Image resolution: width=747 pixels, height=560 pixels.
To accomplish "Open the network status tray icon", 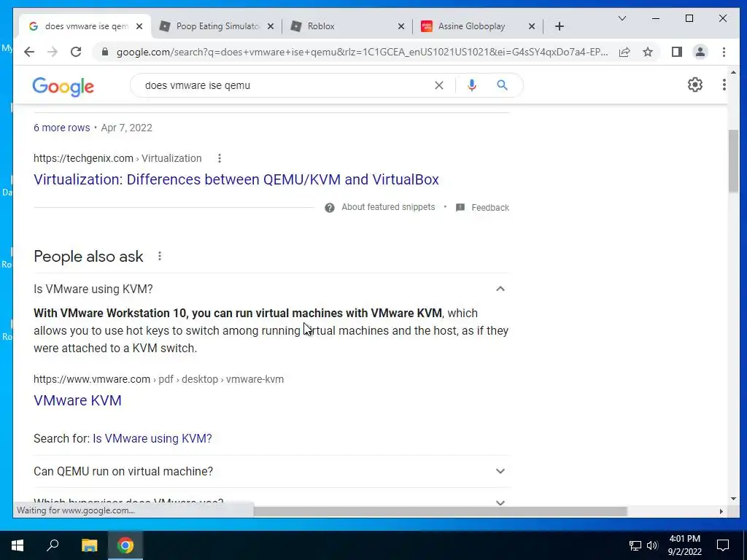I will (635, 545).
